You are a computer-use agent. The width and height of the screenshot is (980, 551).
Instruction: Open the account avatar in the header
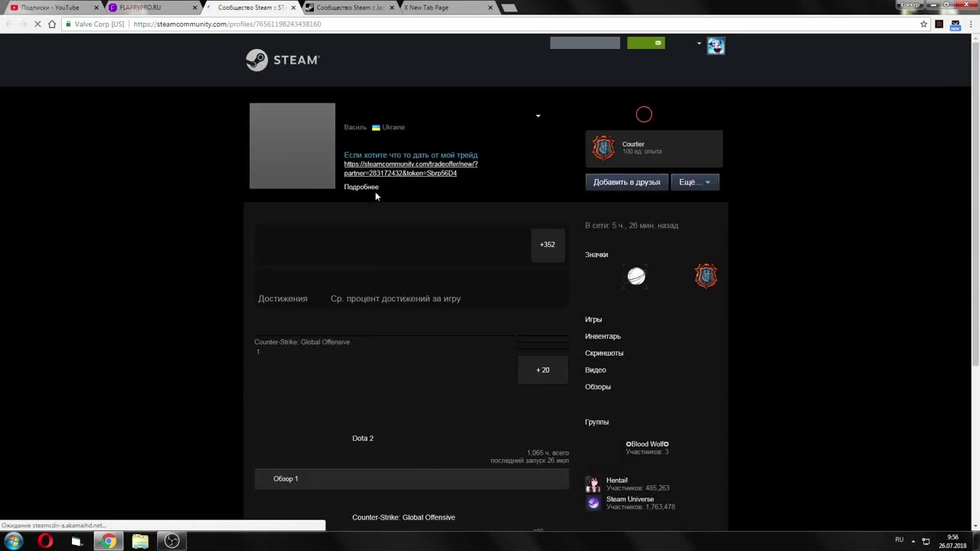click(x=716, y=46)
